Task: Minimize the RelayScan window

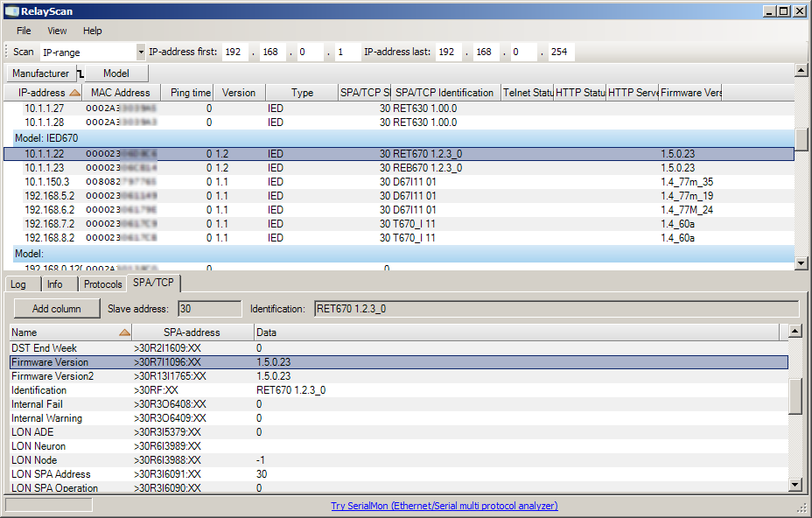Action: 770,11
